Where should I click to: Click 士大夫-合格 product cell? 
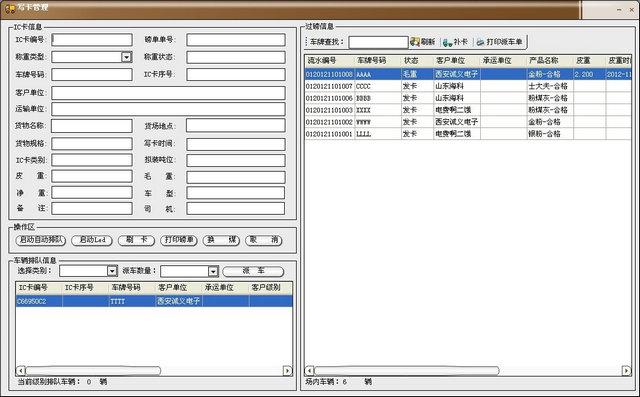click(550, 86)
